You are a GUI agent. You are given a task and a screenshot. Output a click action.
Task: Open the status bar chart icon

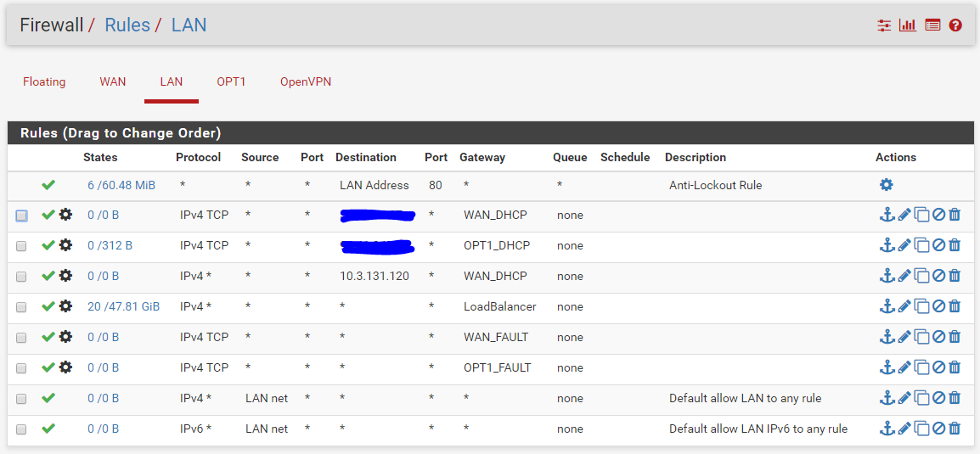point(908,25)
